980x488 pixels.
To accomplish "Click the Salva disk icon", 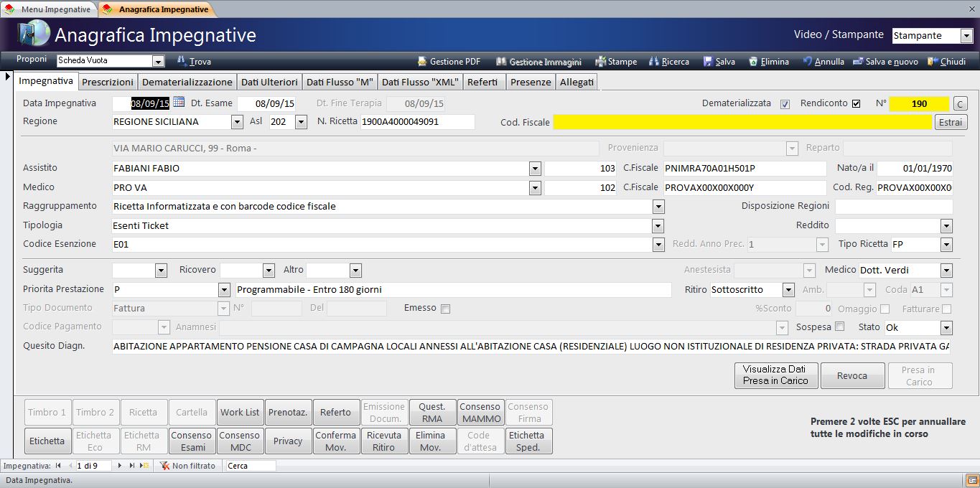I will [708, 62].
